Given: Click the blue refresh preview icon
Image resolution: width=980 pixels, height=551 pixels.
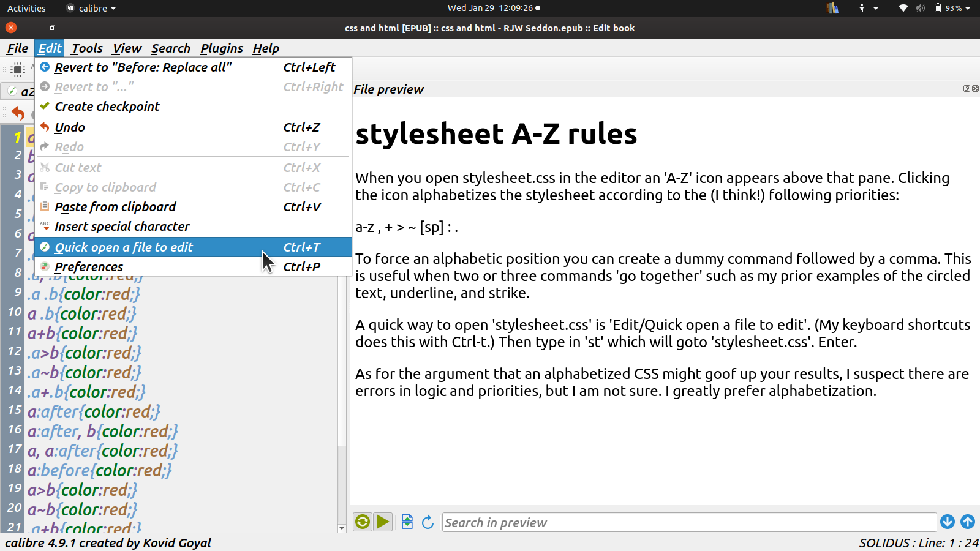Looking at the screenshot, I should pos(428,522).
